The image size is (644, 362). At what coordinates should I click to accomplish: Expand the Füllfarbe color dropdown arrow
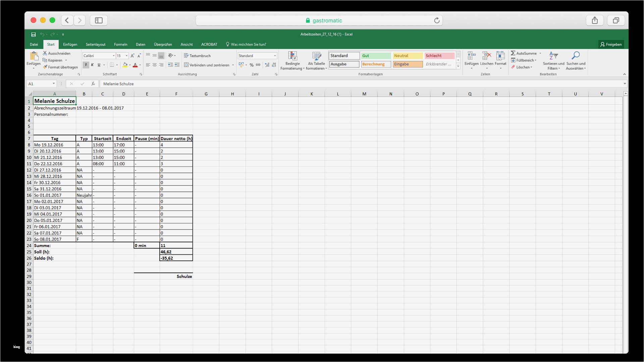[x=129, y=65]
